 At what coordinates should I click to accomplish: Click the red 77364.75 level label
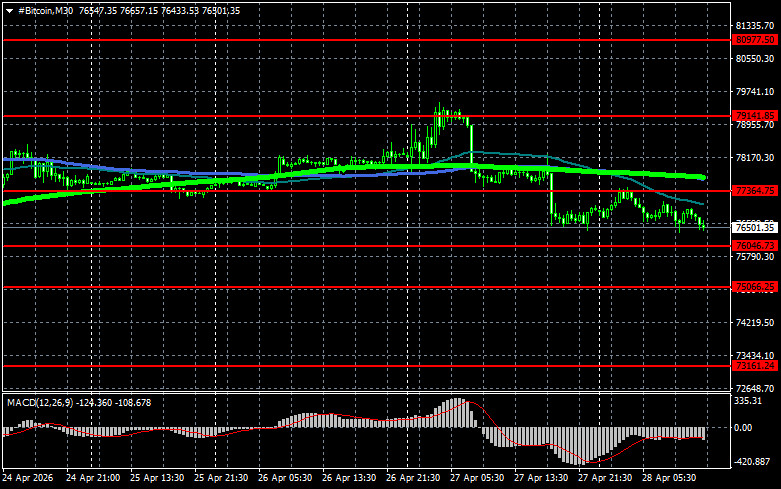[754, 190]
